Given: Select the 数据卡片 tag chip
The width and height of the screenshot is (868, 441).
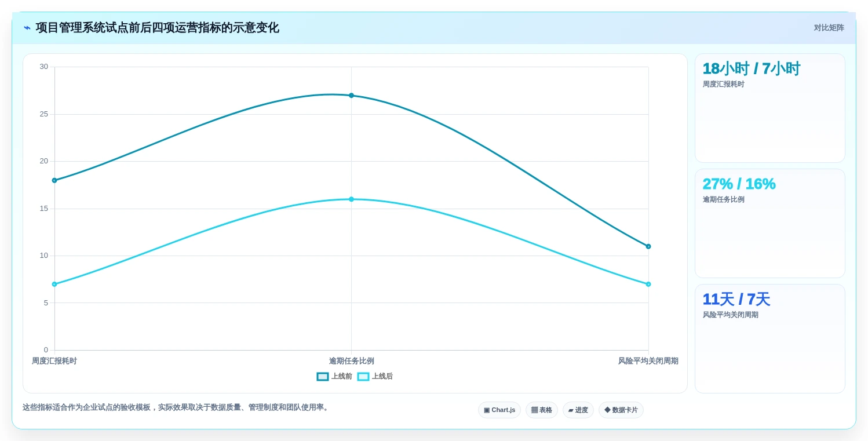Looking at the screenshot, I should pos(621,410).
